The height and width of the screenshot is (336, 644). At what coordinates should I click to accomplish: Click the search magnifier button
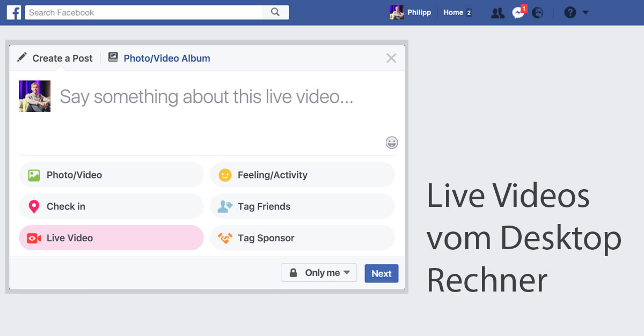(x=275, y=12)
